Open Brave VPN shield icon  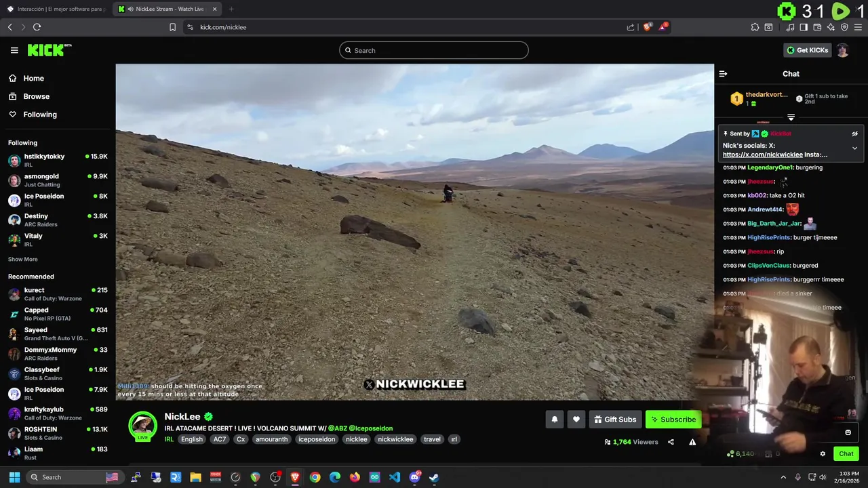point(844,27)
